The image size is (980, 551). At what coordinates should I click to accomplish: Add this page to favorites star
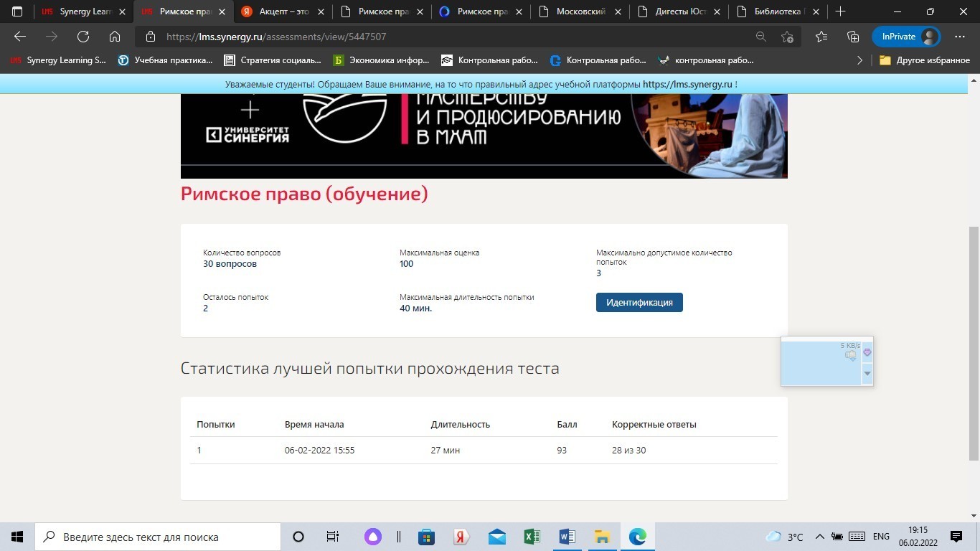pyautogui.click(x=787, y=37)
